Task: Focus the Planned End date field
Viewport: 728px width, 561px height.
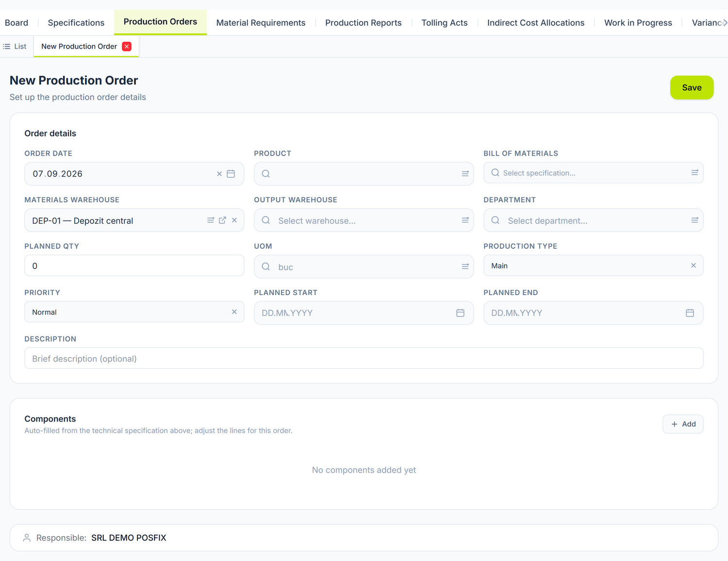Action: 594,313
